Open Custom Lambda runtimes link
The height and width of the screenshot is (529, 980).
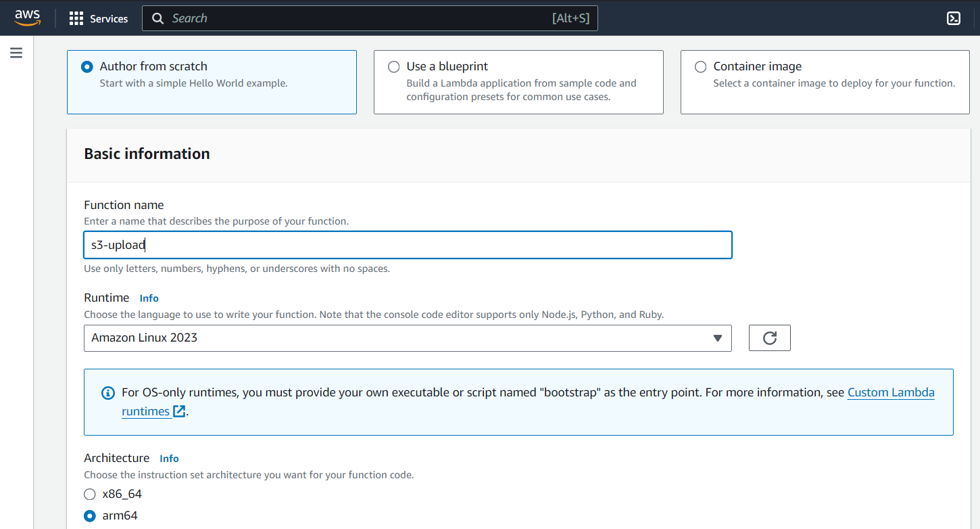[891, 392]
